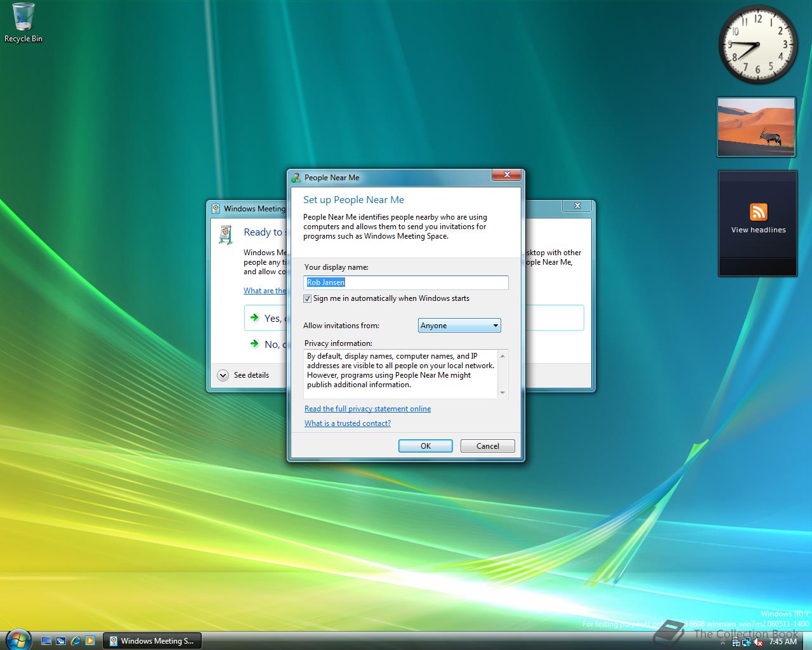Screen dimensions: 812x650
Task: Click the Set up People Near Me heading
Action: (353, 200)
